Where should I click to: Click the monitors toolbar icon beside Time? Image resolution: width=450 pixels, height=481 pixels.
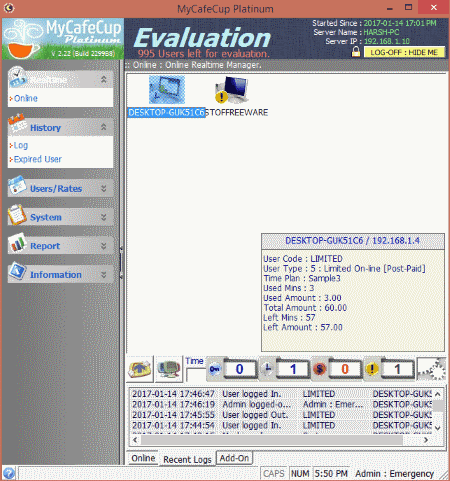[x=169, y=369]
